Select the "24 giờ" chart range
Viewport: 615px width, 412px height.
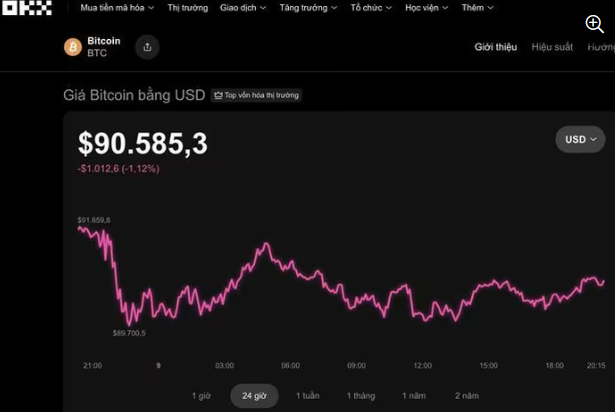(254, 396)
